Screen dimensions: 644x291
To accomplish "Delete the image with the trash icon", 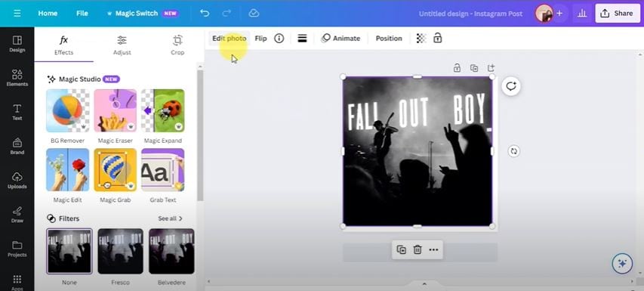I will (418, 249).
